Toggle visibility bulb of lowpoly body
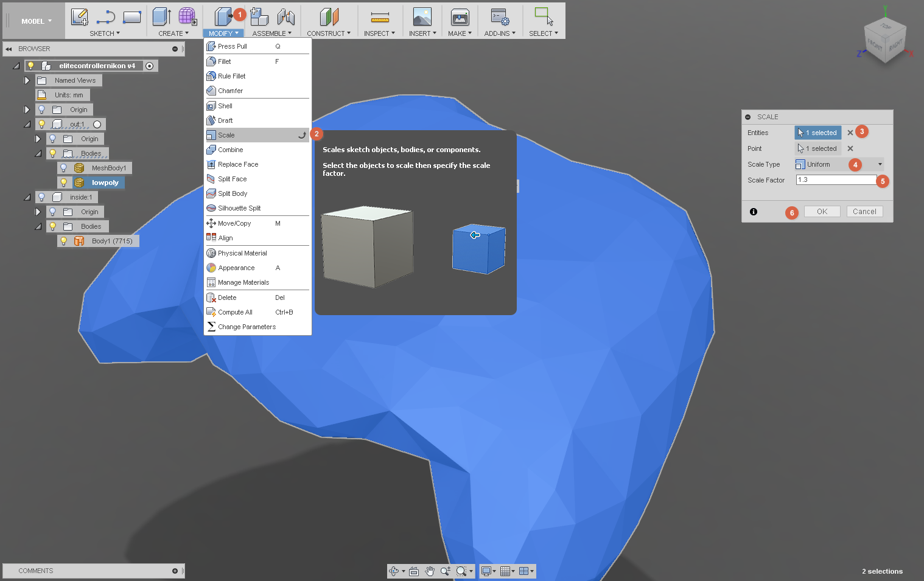924x581 pixels. pos(63,183)
